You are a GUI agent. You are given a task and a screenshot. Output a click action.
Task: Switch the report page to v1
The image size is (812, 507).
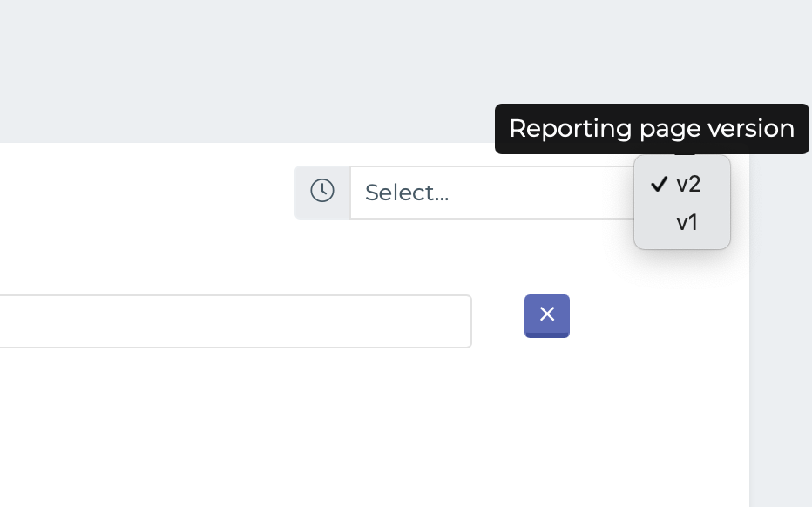[x=682, y=223]
